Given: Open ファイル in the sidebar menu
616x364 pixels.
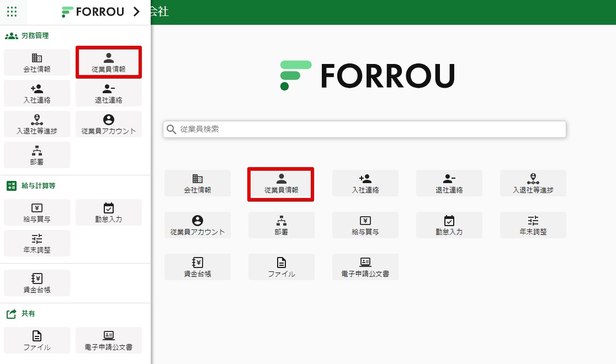Looking at the screenshot, I should coord(37,340).
